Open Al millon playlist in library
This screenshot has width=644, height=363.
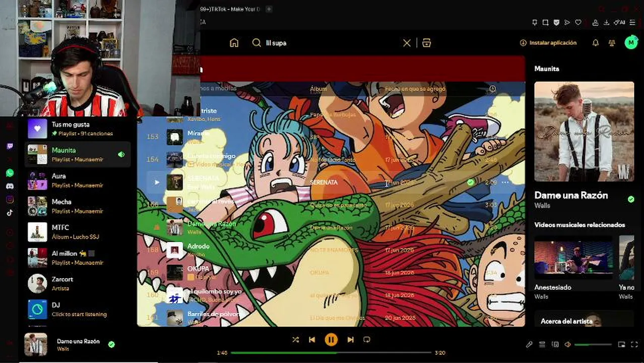point(79,258)
